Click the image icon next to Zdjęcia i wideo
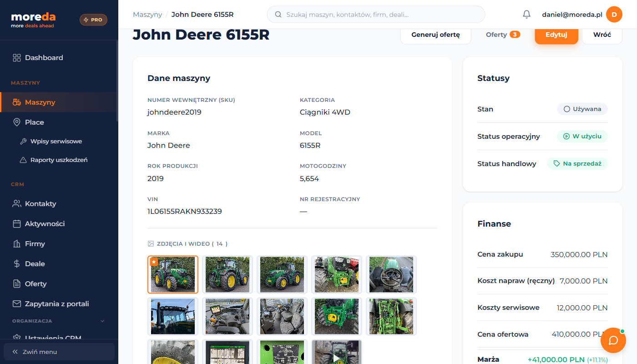The height and width of the screenshot is (364, 637). [x=151, y=244]
